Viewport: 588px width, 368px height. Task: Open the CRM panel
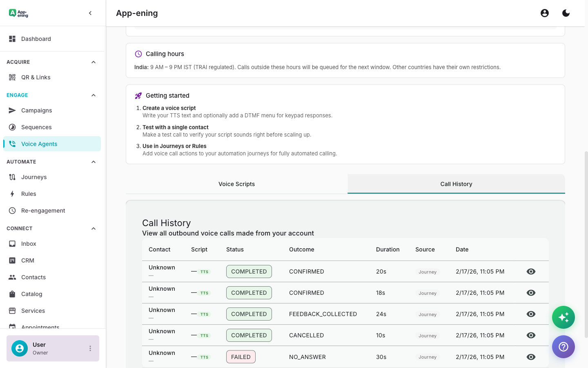(27, 260)
